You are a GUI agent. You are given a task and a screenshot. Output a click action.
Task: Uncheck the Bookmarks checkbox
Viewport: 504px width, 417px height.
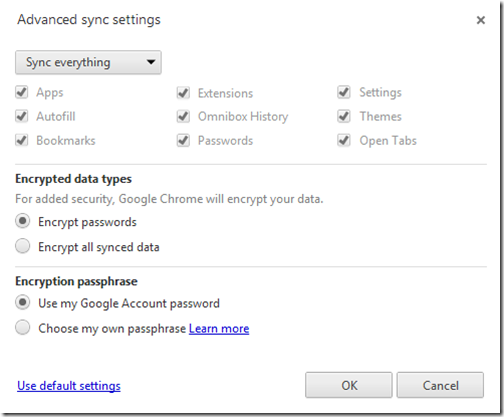tap(22, 140)
